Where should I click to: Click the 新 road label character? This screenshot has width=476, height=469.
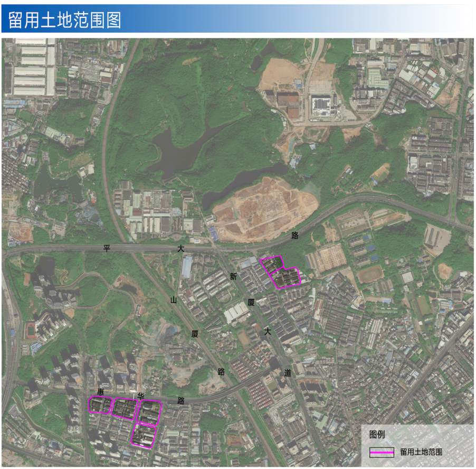(x=233, y=276)
